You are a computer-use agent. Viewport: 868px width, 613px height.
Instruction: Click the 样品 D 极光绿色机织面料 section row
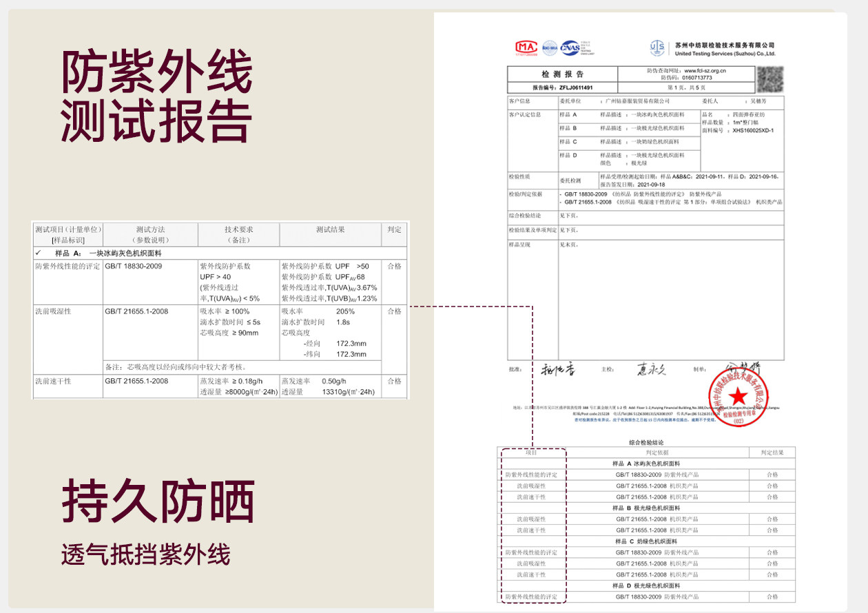tap(645, 585)
